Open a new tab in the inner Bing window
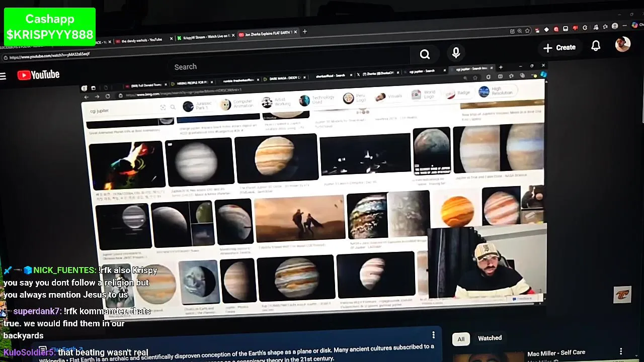Screen dimensions: 644x362 pos(500,67)
